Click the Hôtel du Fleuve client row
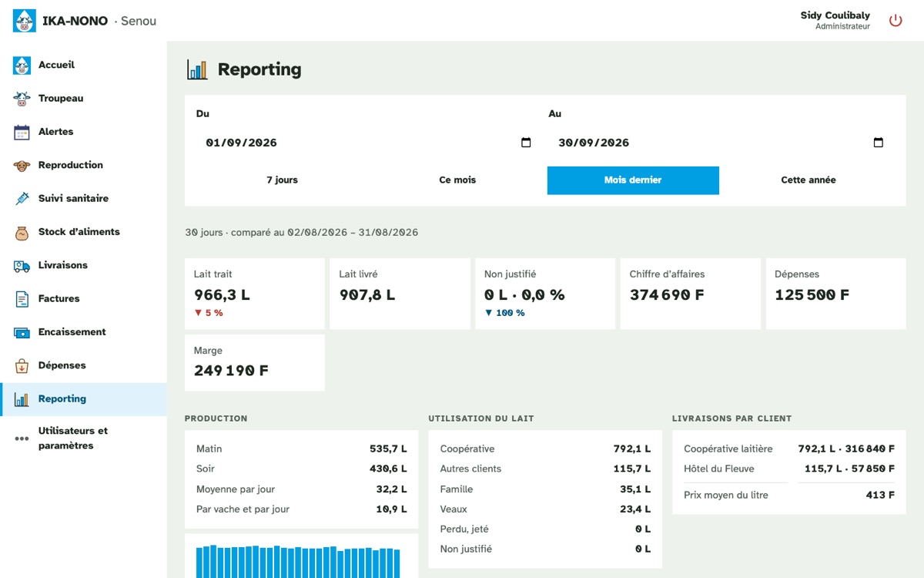This screenshot has height=578, width=924. (x=789, y=469)
